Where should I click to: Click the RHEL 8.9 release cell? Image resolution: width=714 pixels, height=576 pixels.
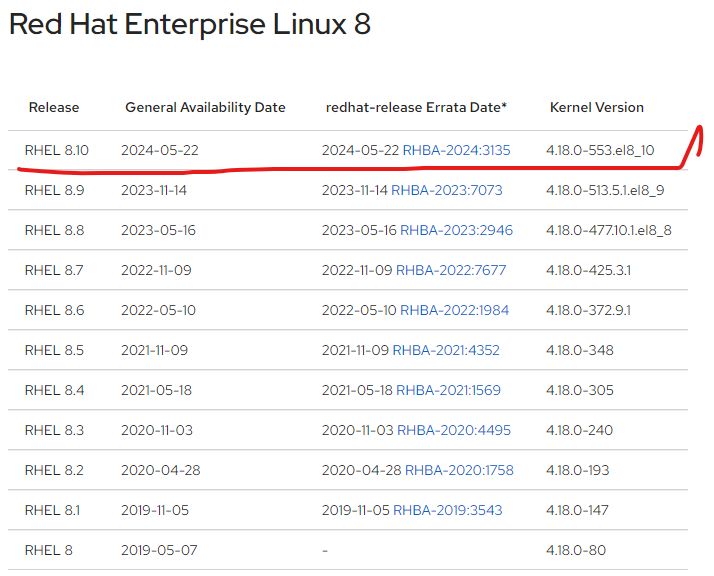coord(54,190)
